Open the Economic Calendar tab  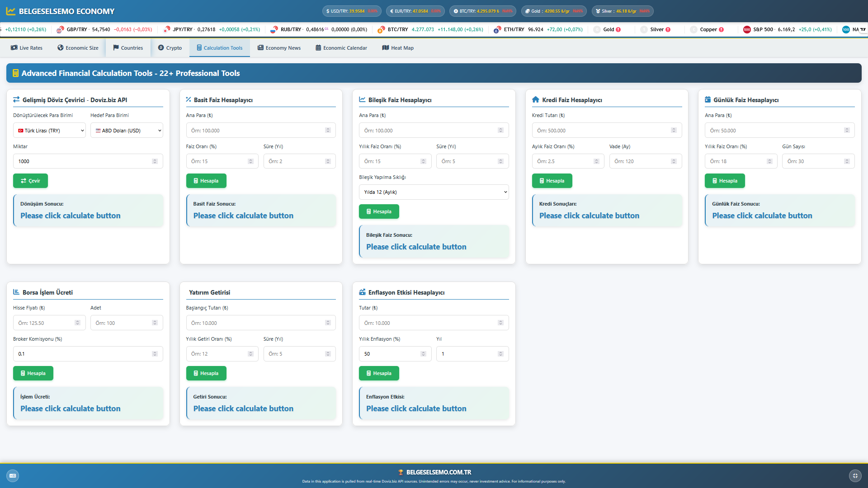341,48
